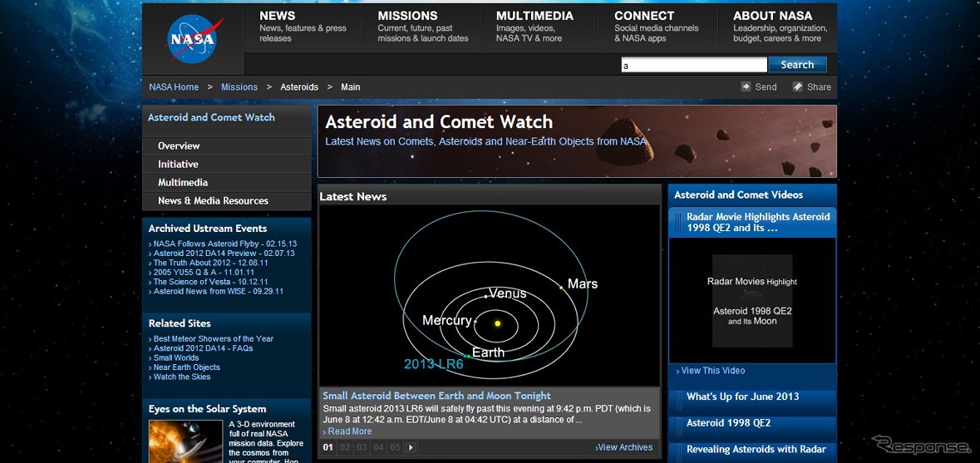Select news slide 05

click(396, 447)
